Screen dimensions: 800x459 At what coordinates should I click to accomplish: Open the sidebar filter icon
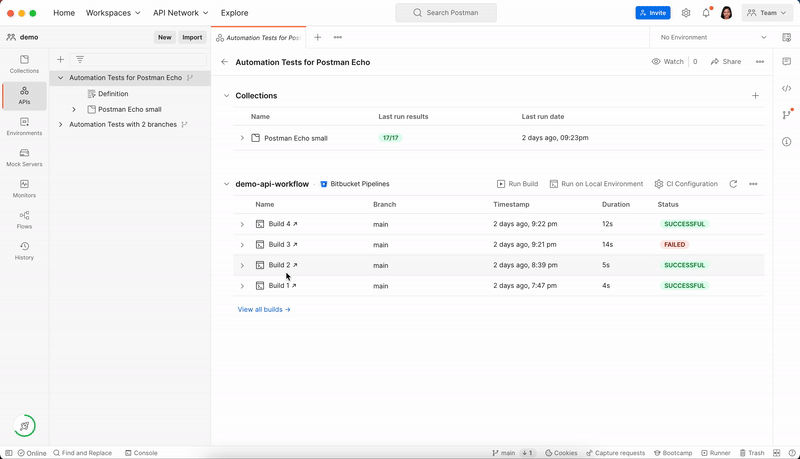click(80, 60)
